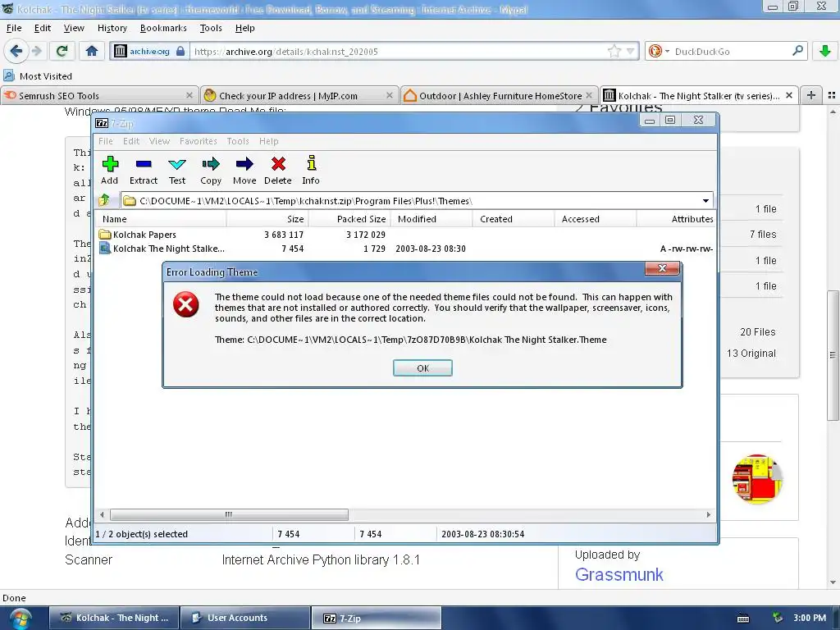
Task: Switch to User Accounts in taskbar
Action: pos(244,618)
